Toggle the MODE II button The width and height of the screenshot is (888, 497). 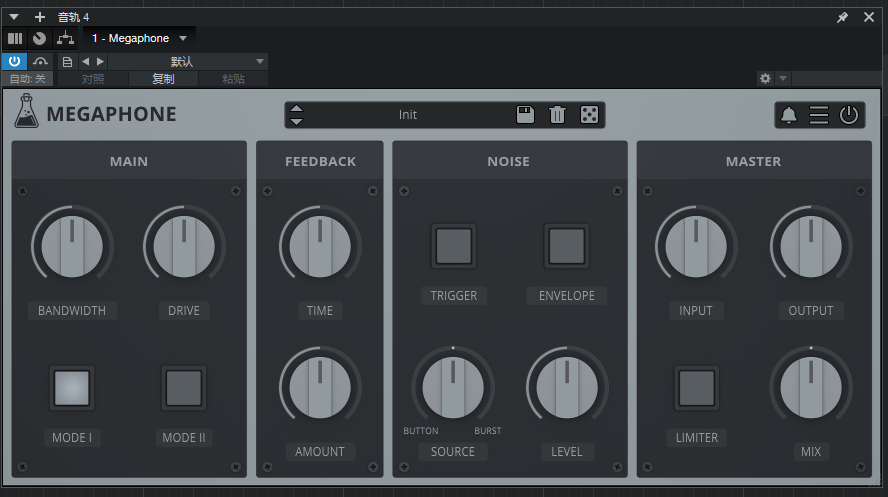184,388
